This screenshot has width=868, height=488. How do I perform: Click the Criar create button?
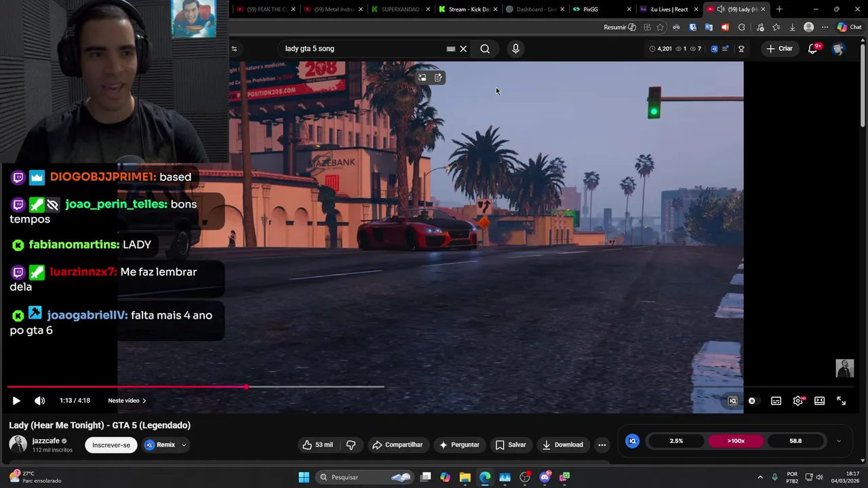(779, 49)
